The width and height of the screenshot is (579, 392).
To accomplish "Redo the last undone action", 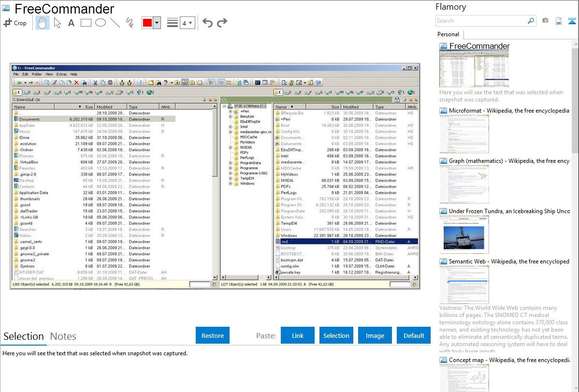I will (x=222, y=23).
